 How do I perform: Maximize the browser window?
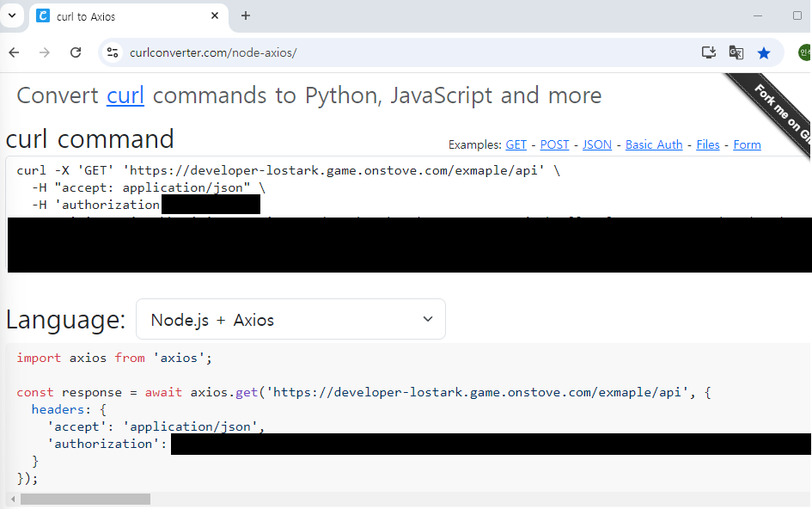(797, 15)
